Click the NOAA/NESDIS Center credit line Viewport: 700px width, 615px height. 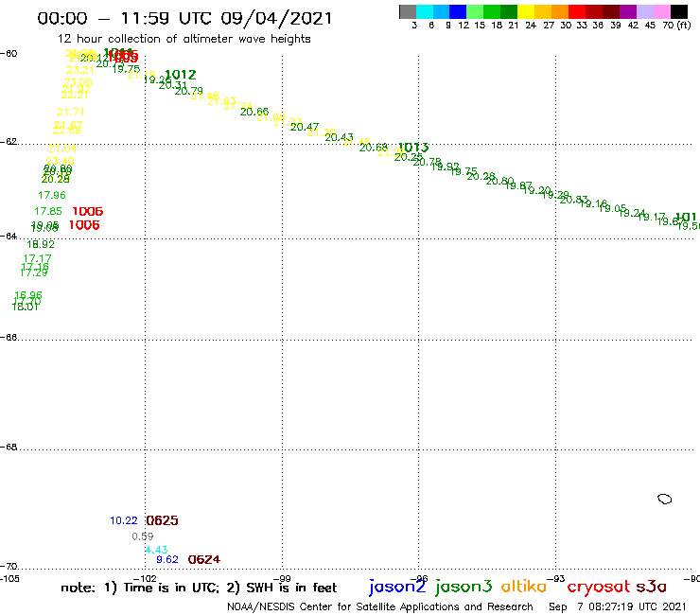coord(380,606)
